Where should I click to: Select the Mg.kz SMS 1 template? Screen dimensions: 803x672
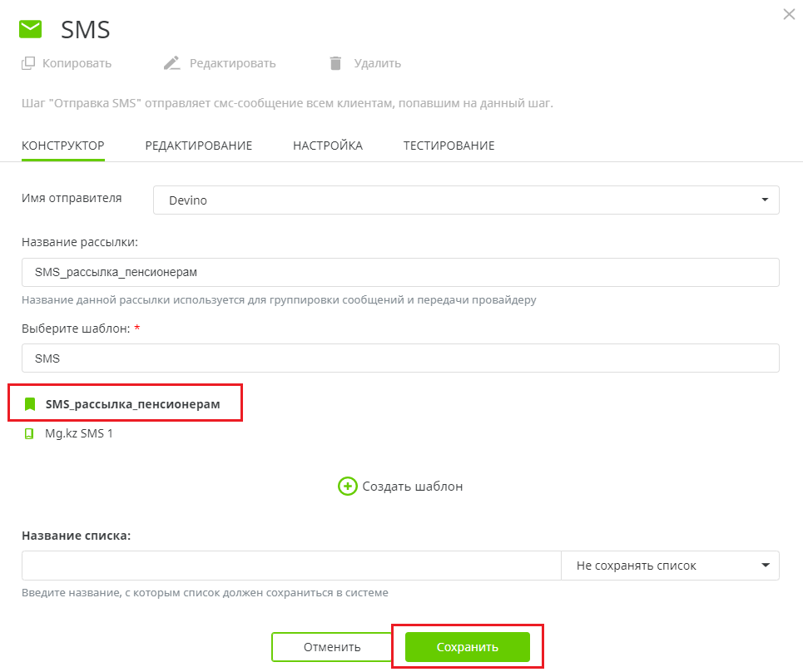(x=79, y=433)
